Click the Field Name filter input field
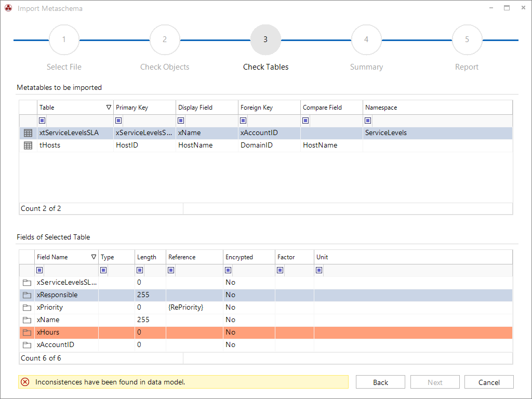532x399 pixels. tap(71, 270)
